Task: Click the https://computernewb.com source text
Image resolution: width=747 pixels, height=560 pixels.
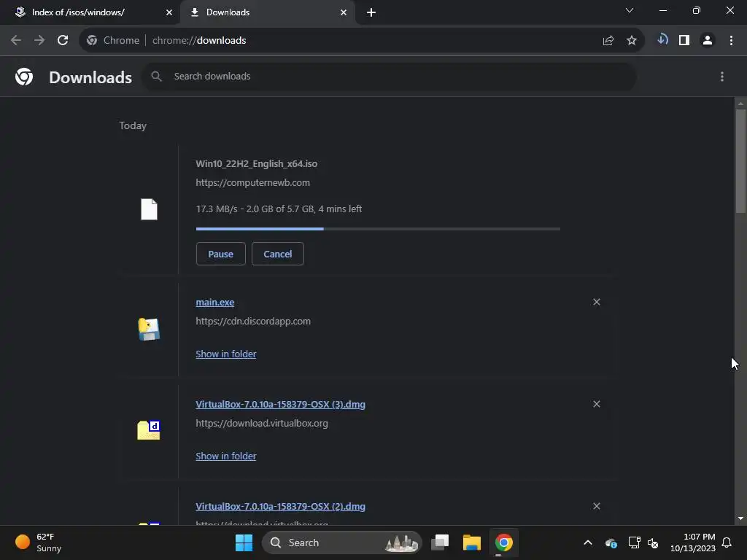Action: [x=253, y=183]
